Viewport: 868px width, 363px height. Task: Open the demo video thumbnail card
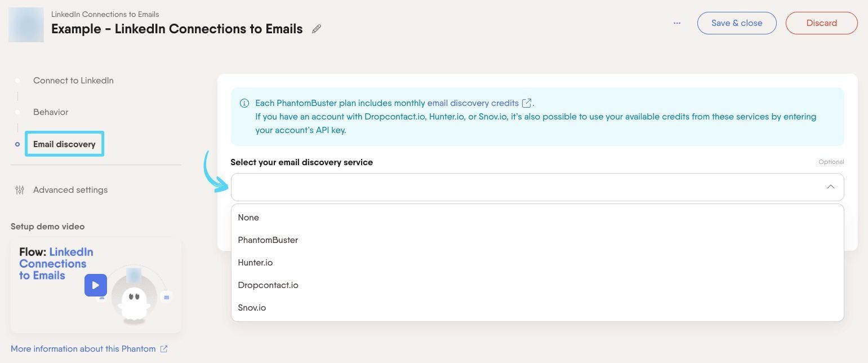tap(96, 285)
